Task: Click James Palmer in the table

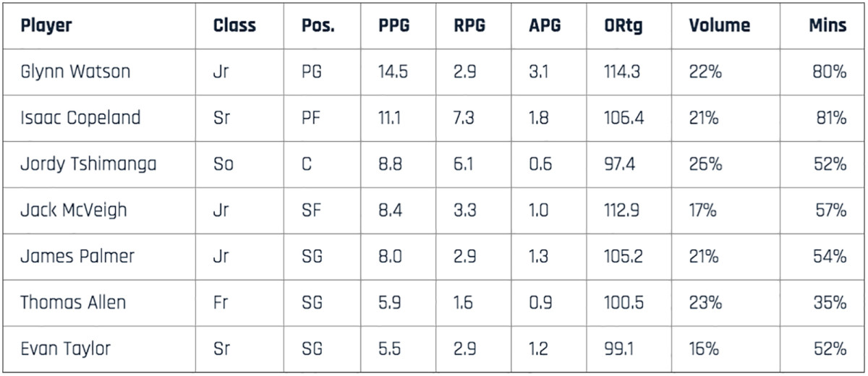Action: coord(77,256)
